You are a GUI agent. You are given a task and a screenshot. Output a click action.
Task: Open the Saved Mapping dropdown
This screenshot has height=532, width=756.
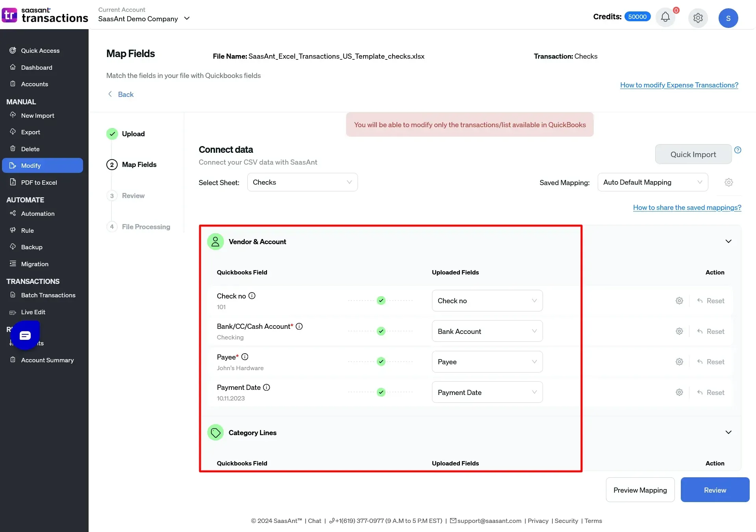point(653,182)
